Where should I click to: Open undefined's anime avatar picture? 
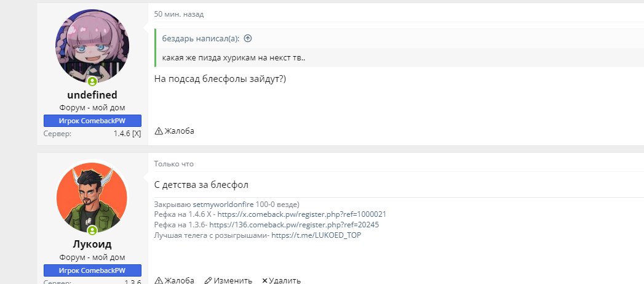point(92,45)
